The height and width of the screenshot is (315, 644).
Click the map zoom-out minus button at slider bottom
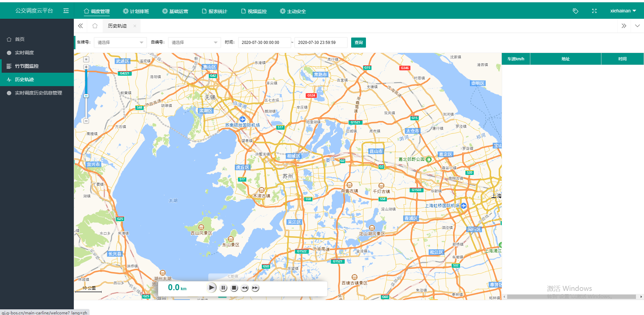pyautogui.click(x=86, y=121)
